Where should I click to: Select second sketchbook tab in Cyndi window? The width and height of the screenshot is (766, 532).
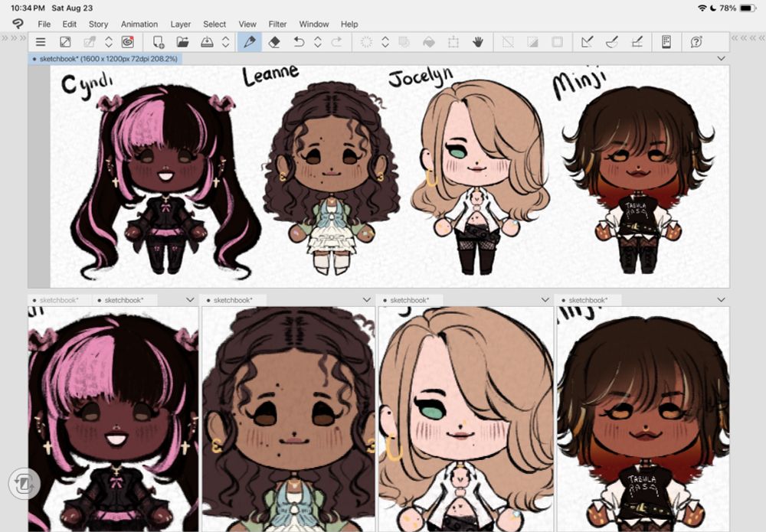tap(124, 300)
